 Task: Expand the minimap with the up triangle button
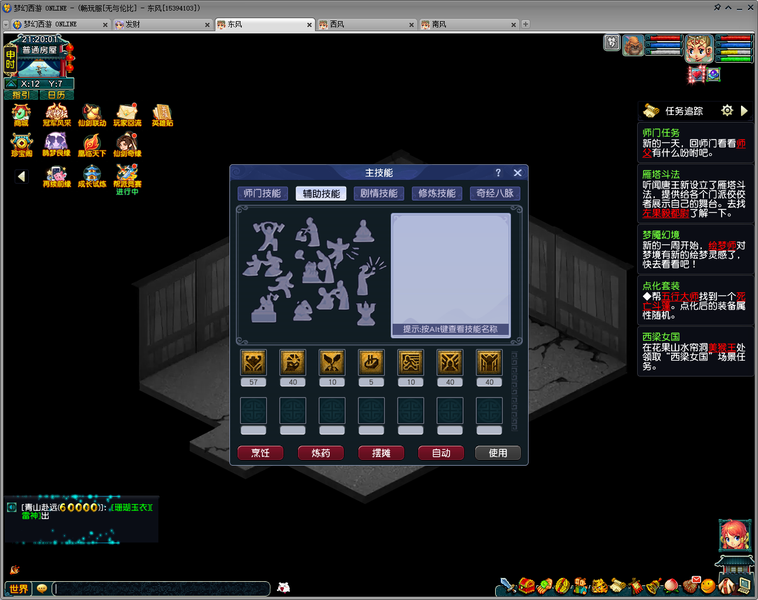point(11,84)
